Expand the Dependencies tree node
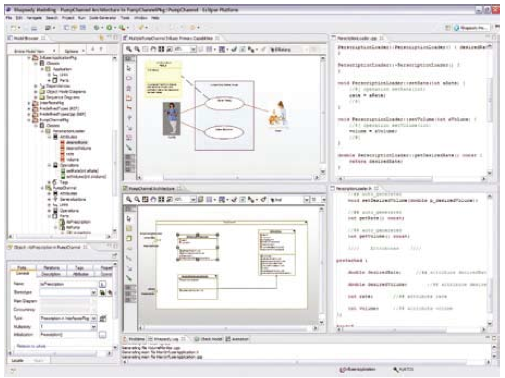This screenshot has height=378, width=505. [36, 86]
